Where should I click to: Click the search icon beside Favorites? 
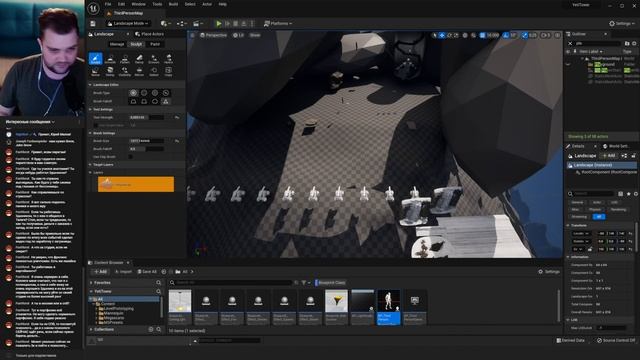pyautogui.click(x=158, y=282)
